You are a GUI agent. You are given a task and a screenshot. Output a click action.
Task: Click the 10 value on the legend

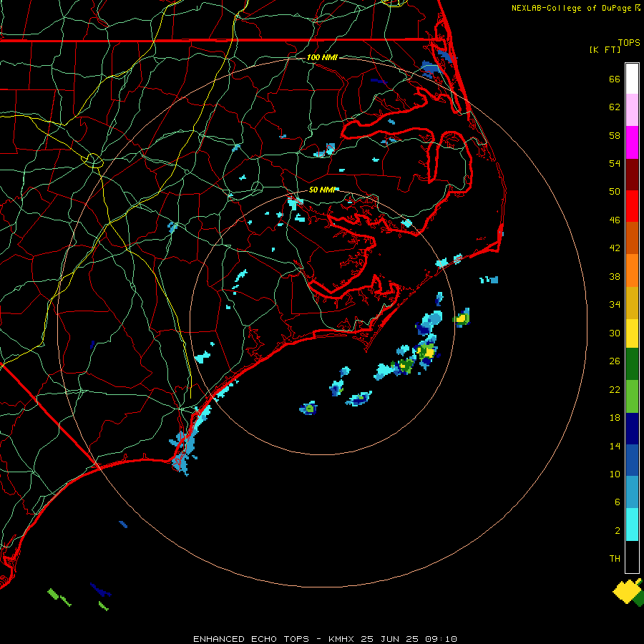(615, 474)
